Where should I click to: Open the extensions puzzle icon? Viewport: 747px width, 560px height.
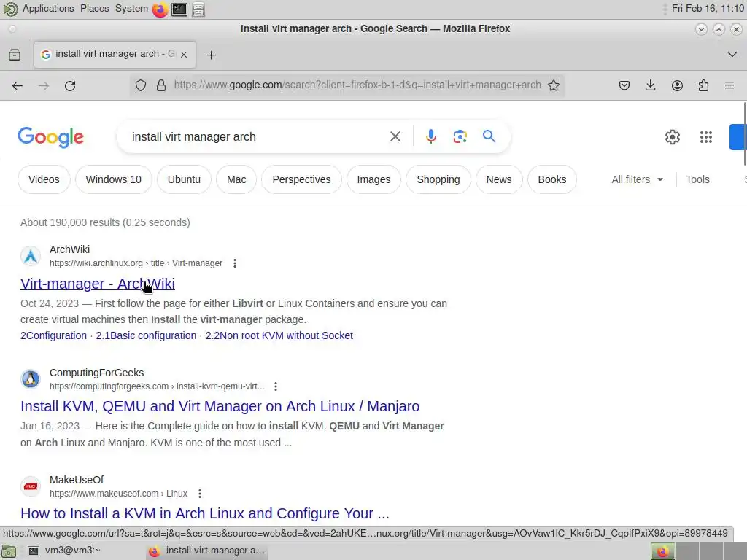click(703, 86)
